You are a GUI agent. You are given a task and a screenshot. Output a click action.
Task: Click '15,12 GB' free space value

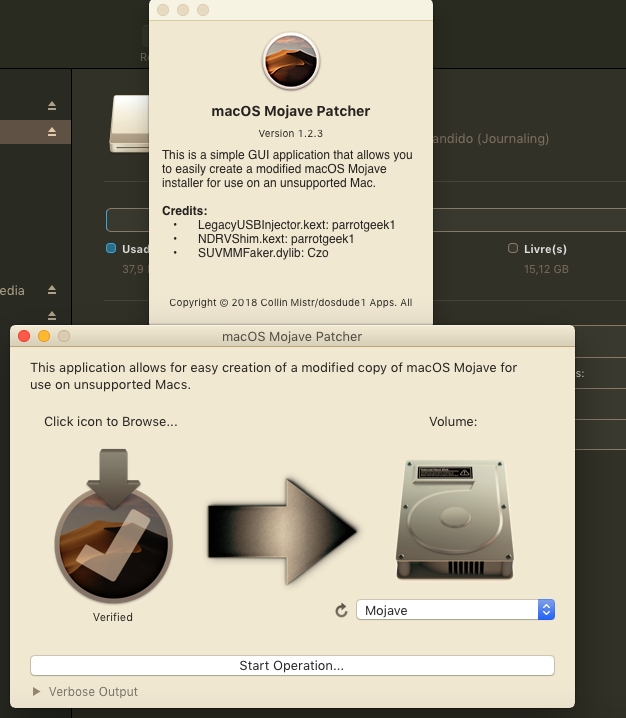click(546, 269)
